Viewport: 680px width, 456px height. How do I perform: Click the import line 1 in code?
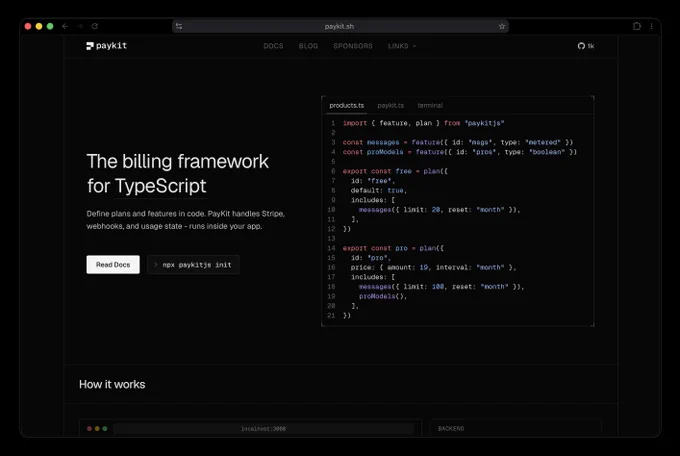click(x=423, y=123)
